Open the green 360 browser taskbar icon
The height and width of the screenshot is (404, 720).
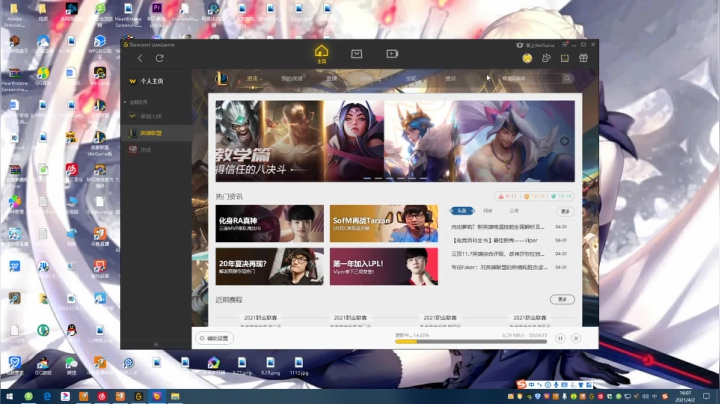point(28,396)
